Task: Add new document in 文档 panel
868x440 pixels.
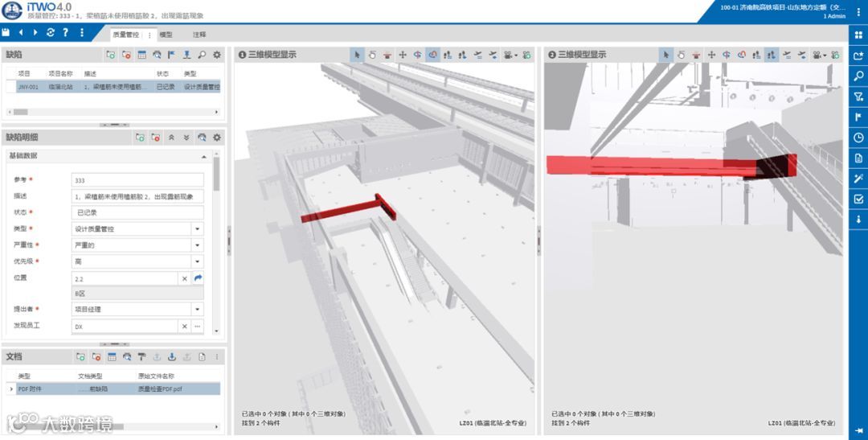Action: (x=81, y=357)
